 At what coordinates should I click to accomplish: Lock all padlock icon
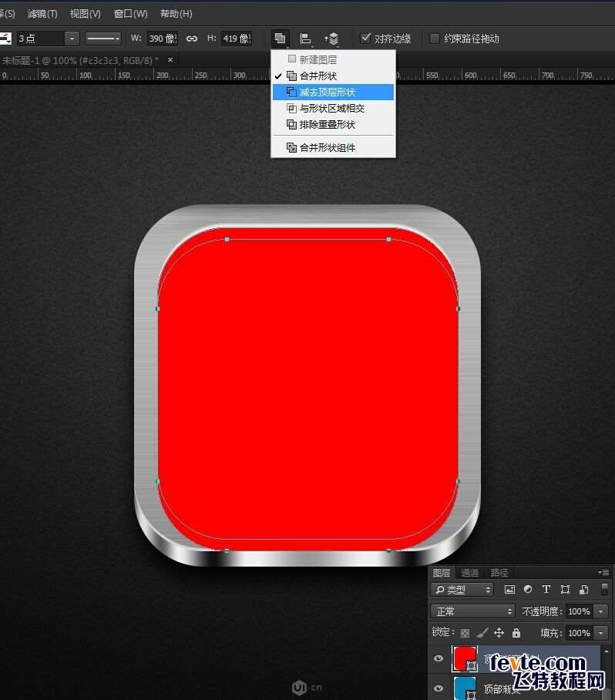(516, 633)
